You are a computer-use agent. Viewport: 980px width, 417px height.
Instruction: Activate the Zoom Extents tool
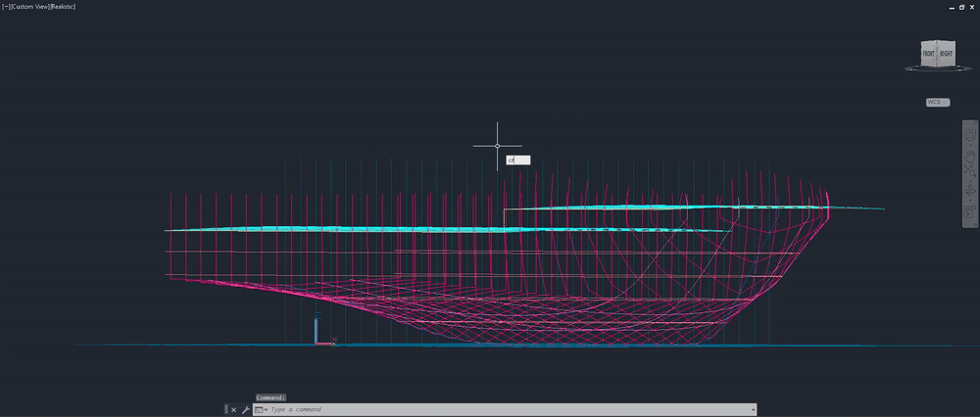tap(970, 169)
